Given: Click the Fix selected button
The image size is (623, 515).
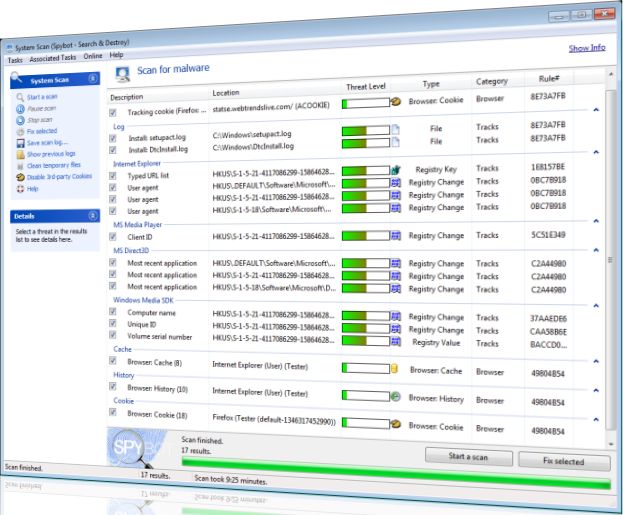Looking at the screenshot, I should (564, 461).
